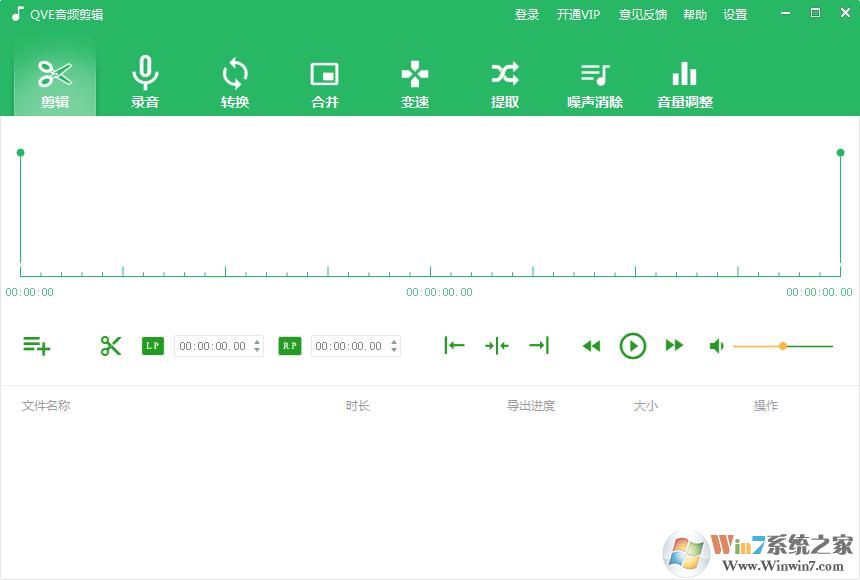The height and width of the screenshot is (580, 860).
Task: Click the end time stepper down arrow
Action: [x=395, y=351]
